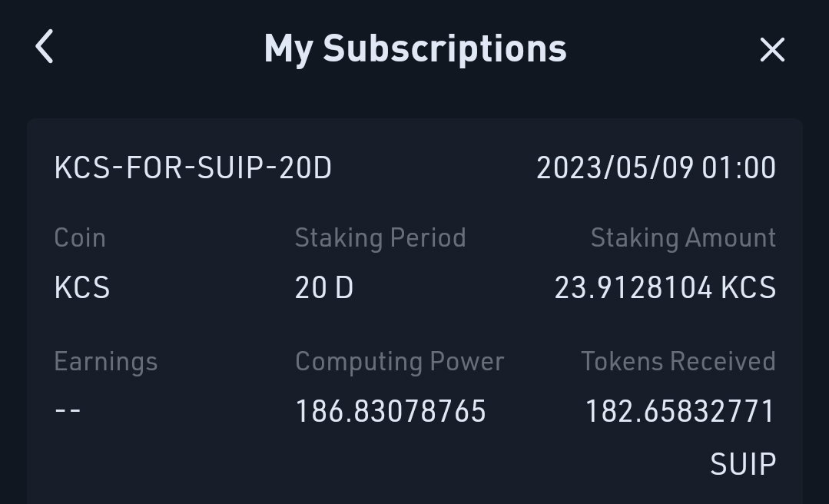This screenshot has width=829, height=504.
Task: Close the My Subscriptions panel
Action: pos(772,50)
